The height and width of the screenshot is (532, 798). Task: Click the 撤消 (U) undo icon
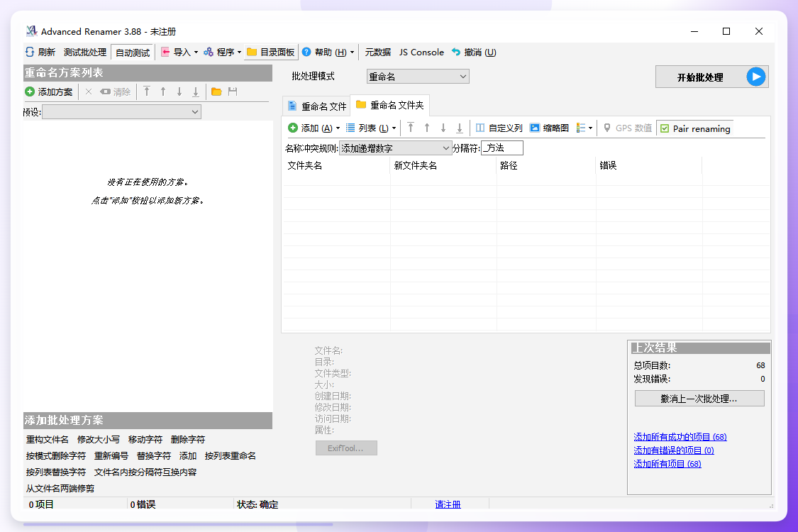tap(456, 52)
